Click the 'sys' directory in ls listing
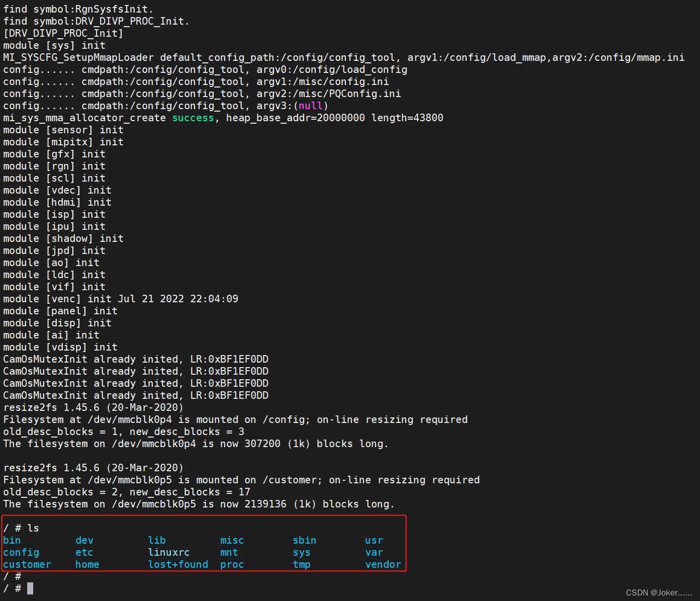This screenshot has width=700, height=601. point(302,552)
